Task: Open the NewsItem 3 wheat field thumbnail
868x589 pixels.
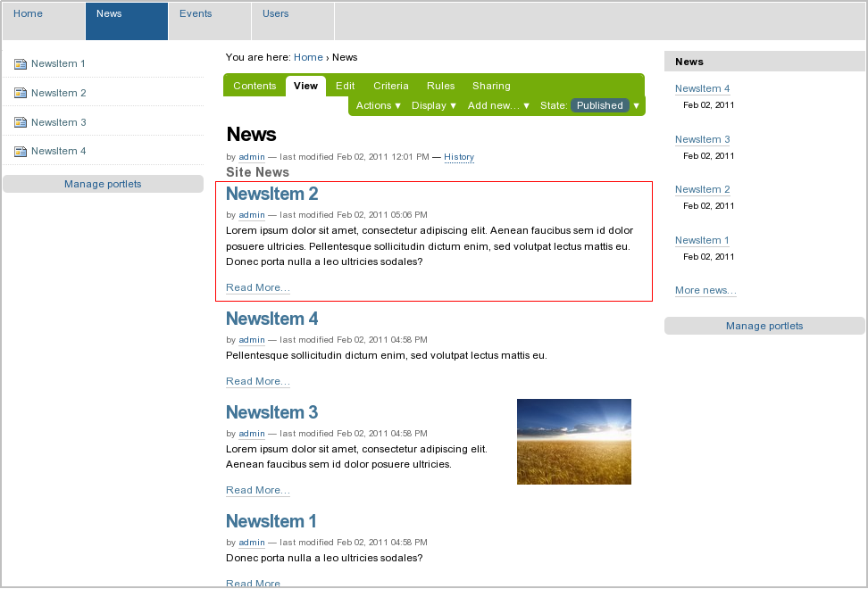Action: [x=573, y=442]
